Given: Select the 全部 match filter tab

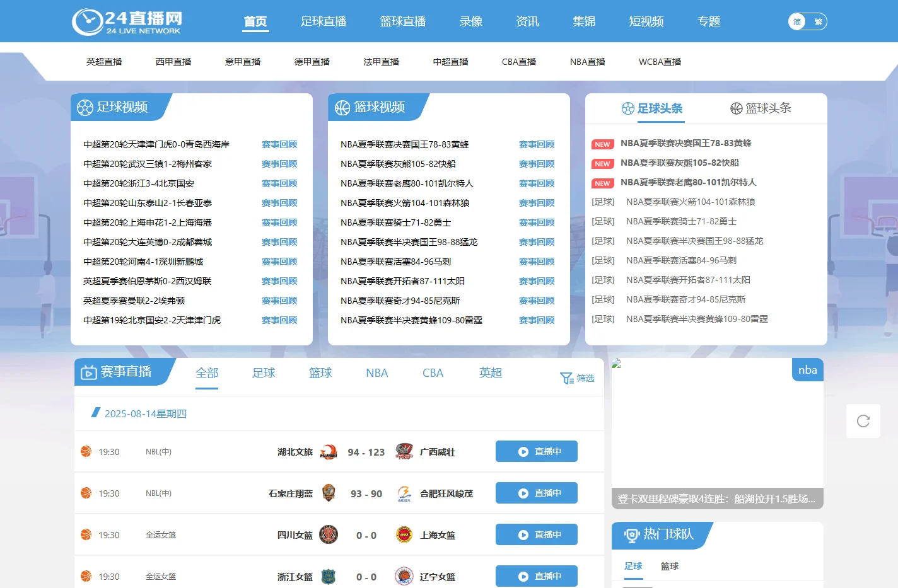Looking at the screenshot, I should (207, 373).
